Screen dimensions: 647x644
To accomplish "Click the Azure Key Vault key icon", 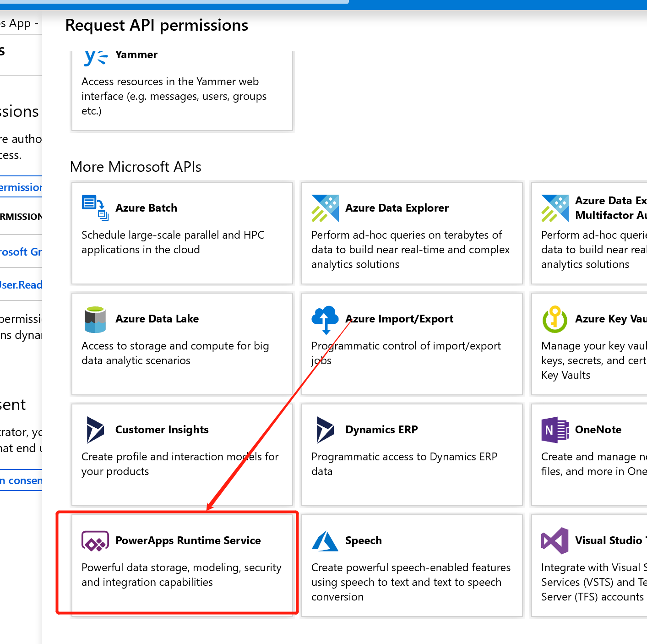I will [555, 319].
